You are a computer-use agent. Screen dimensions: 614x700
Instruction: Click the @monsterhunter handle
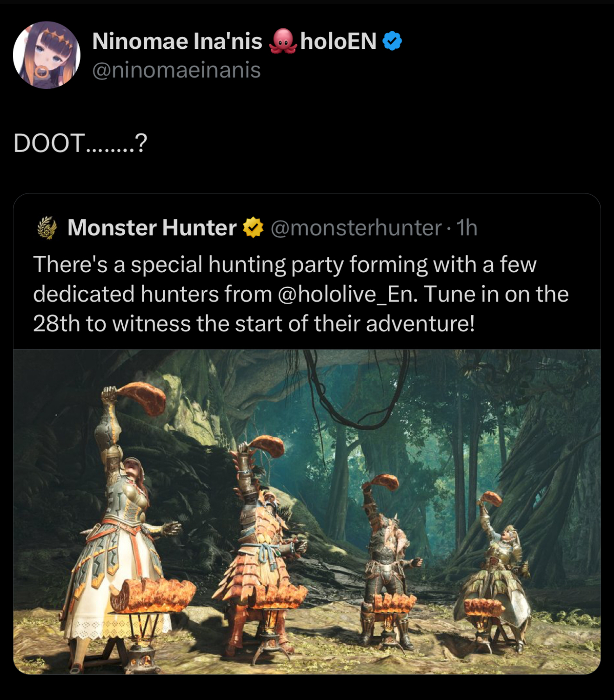pos(356,227)
